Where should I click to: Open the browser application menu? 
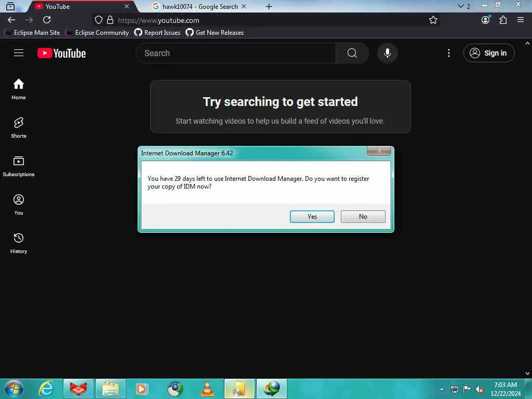(x=521, y=20)
